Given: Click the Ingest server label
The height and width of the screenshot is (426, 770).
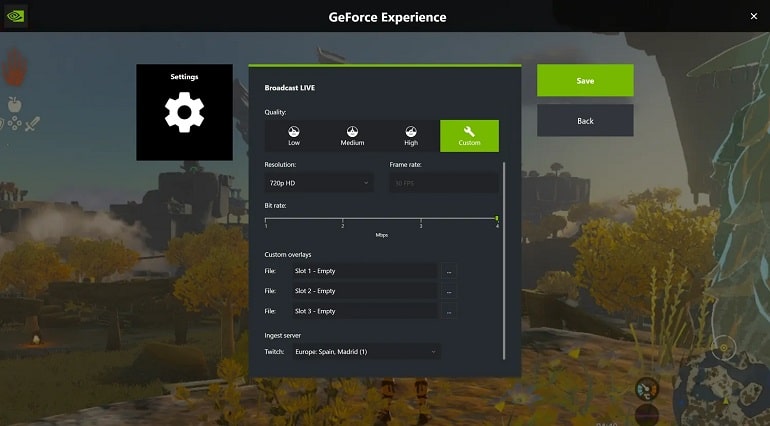Looking at the screenshot, I should (282, 336).
